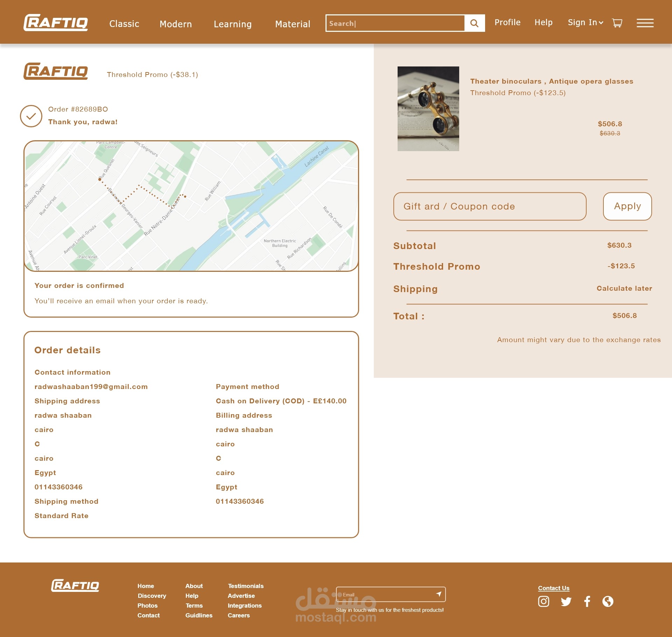The image size is (672, 637).
Task: Focus the Gift card / Coupon code field
Action: pos(489,206)
